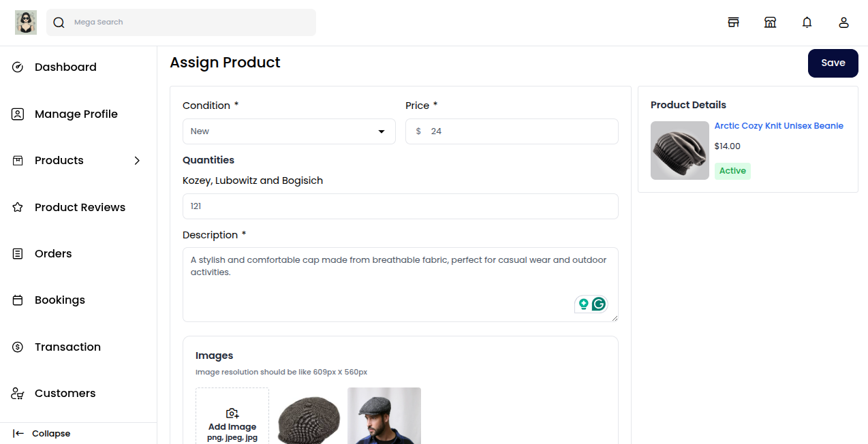Open the Customers section
This screenshot has width=868, height=444.
[x=65, y=393]
